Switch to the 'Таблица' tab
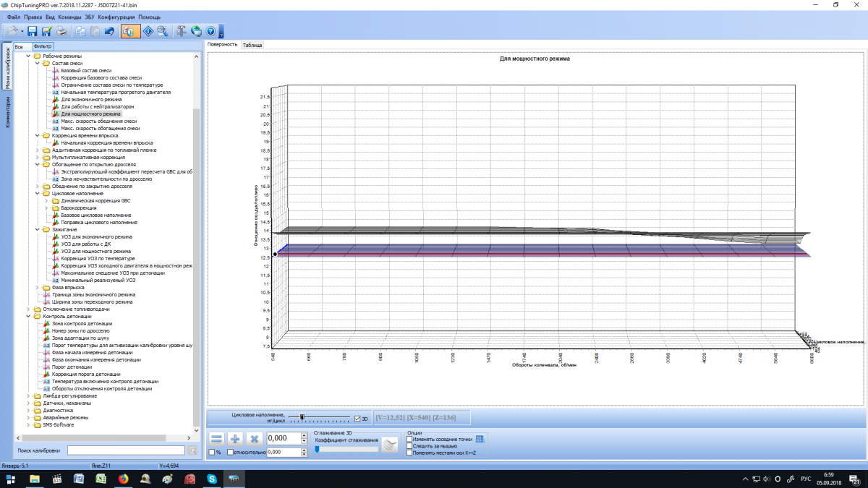This screenshot has width=868, height=488. pos(252,45)
